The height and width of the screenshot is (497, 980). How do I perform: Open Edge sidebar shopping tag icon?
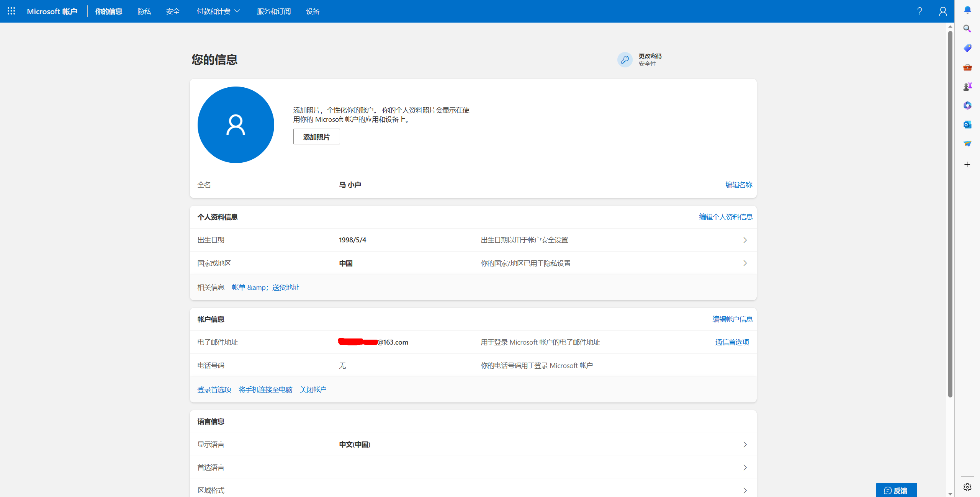(x=967, y=48)
